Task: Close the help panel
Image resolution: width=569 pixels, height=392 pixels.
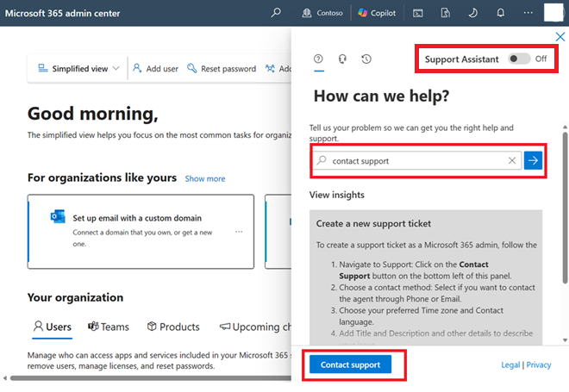Action: tap(560, 37)
